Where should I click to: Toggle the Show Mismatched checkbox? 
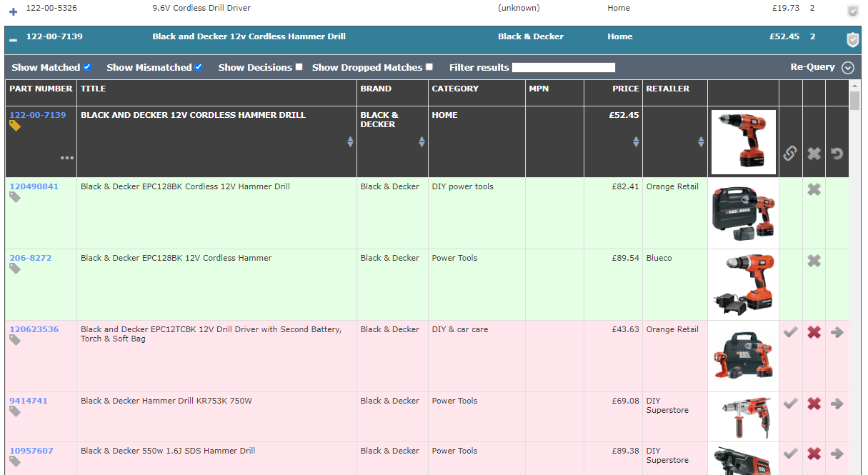(199, 66)
